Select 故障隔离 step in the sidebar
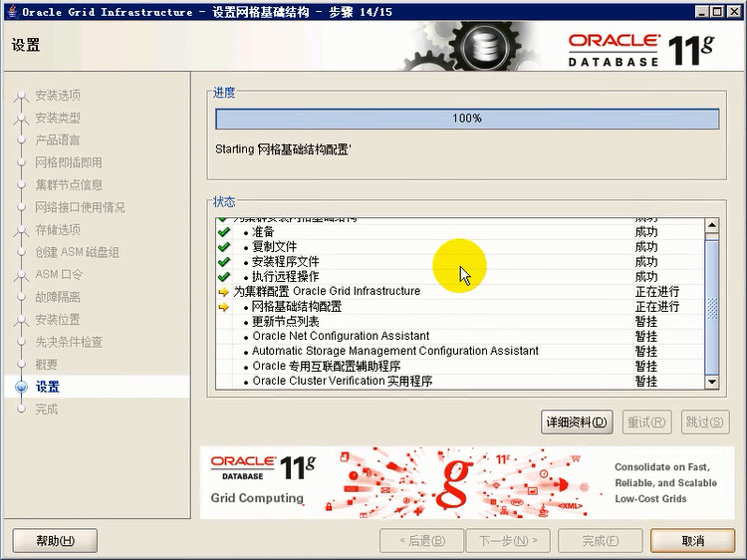 tap(58, 297)
